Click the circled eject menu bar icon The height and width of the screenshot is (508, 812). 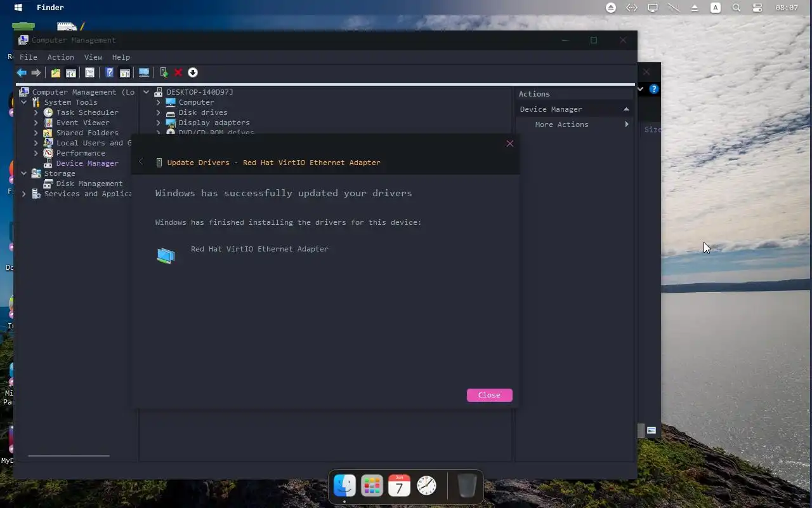pos(611,8)
